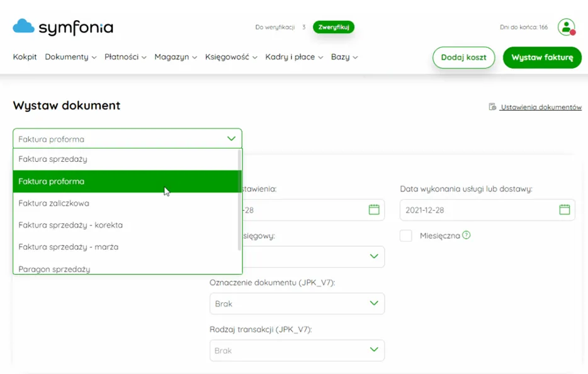Image resolution: width=588 pixels, height=374 pixels.
Task: Open calendar icon for service completion date
Action: pyautogui.click(x=564, y=210)
